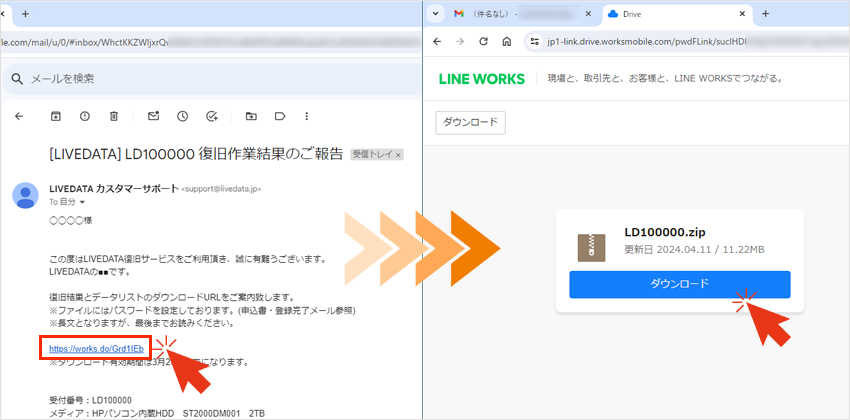Viewport: 850px width, 420px height.
Task: Go to home page in Drive window
Action: tap(507, 42)
